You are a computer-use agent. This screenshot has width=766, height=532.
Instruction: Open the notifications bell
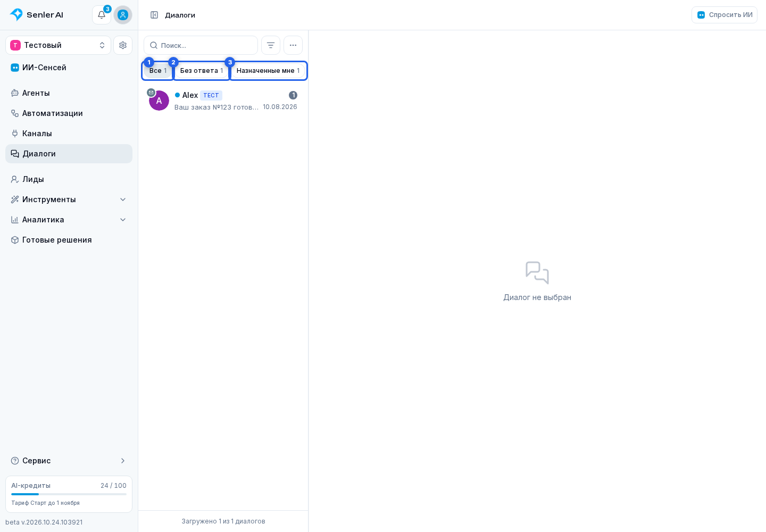click(x=102, y=15)
